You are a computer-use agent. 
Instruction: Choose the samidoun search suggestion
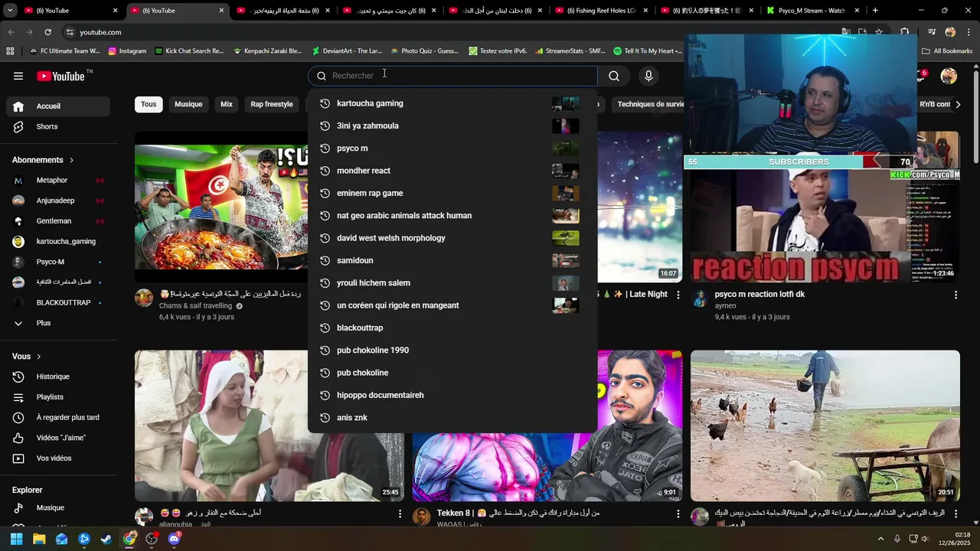point(452,260)
